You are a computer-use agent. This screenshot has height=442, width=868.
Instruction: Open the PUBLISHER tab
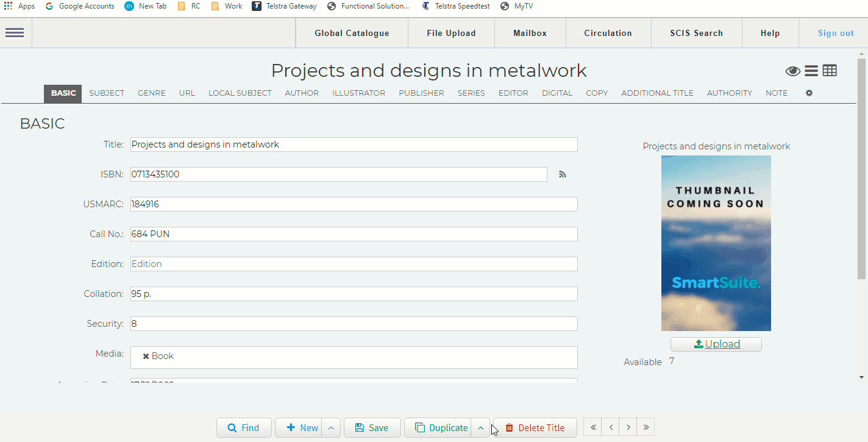[x=421, y=93]
